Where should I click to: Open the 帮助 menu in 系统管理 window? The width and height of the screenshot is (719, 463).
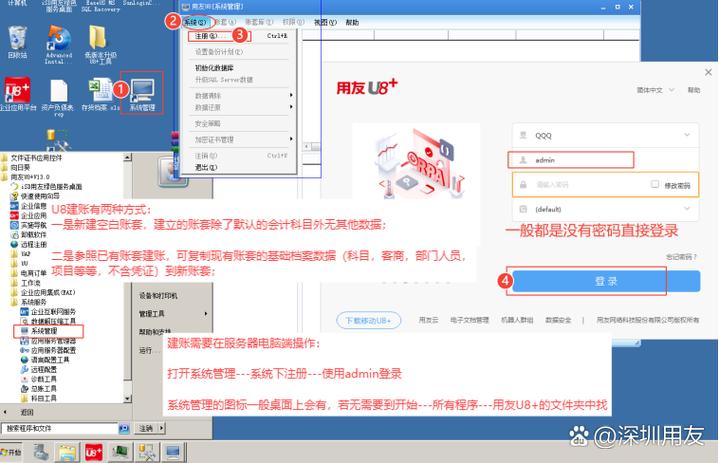click(x=352, y=22)
